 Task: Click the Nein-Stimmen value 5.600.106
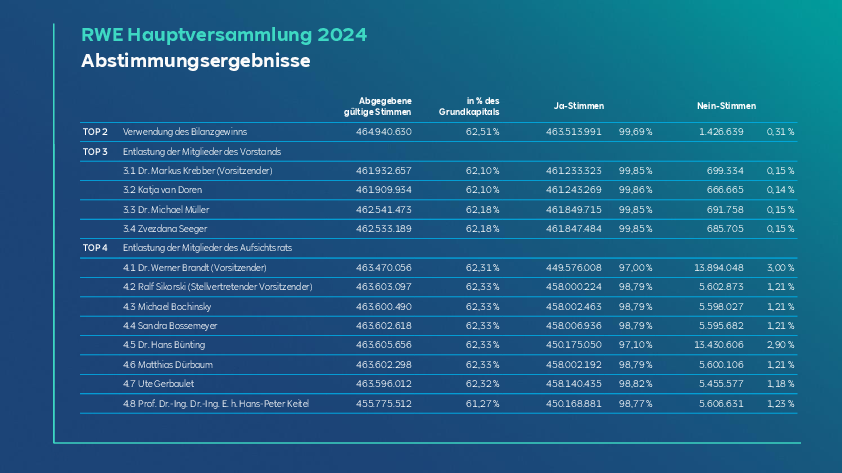[x=721, y=365]
